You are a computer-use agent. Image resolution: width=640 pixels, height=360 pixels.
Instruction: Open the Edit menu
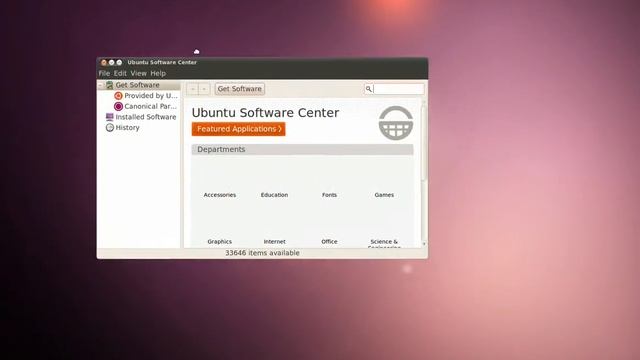click(x=120, y=73)
